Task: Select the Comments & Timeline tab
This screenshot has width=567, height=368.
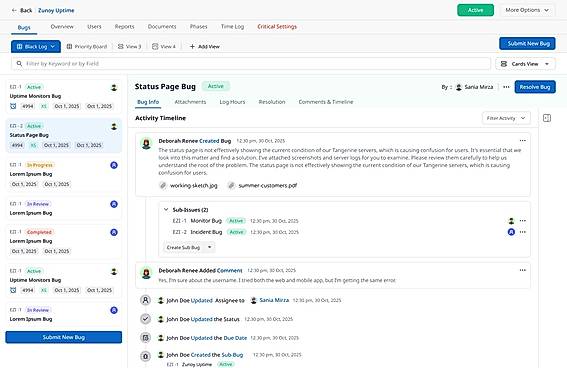Action: coord(326,102)
